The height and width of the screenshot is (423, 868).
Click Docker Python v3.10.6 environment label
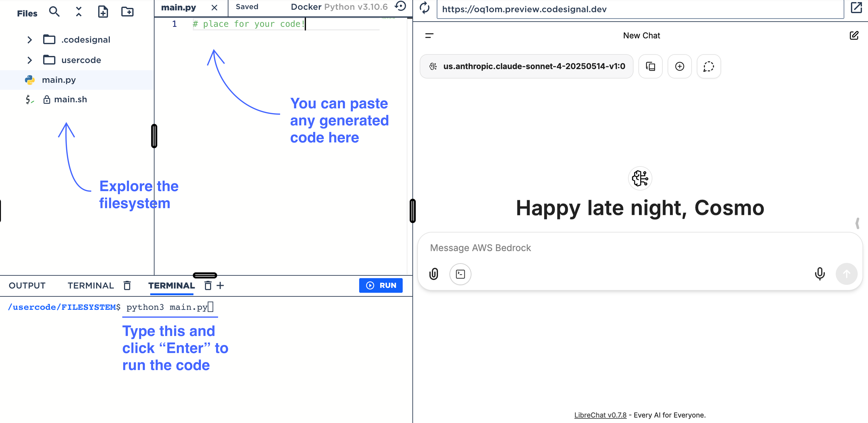click(339, 7)
